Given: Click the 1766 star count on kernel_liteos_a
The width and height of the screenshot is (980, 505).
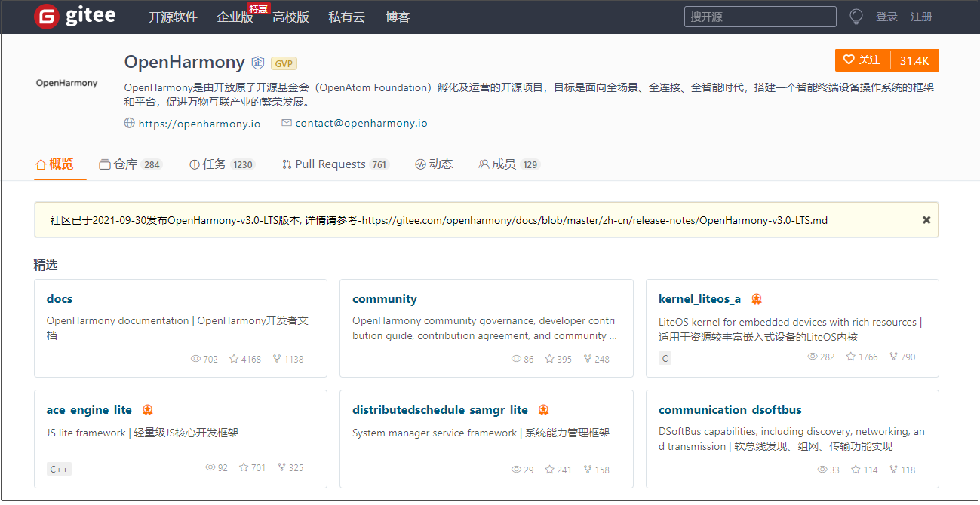Looking at the screenshot, I should [x=868, y=357].
